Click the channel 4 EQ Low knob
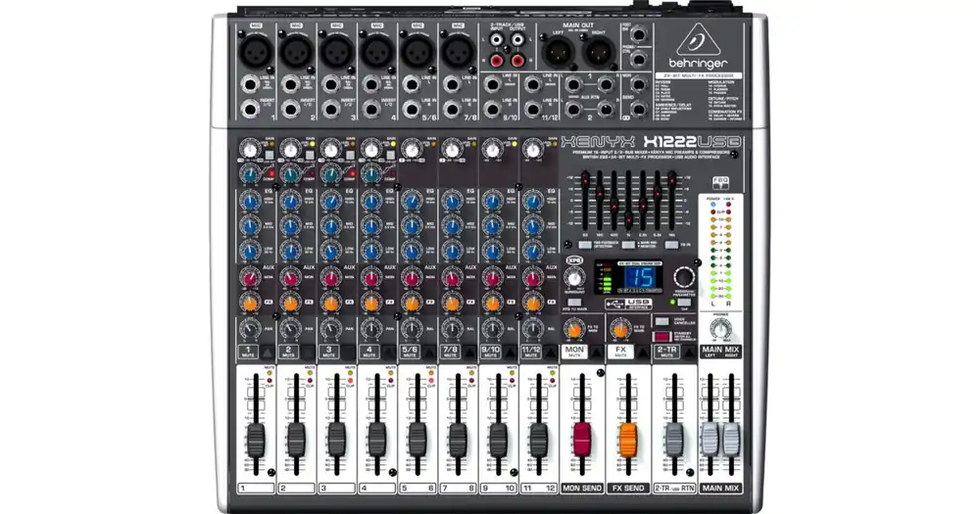 click(x=371, y=251)
